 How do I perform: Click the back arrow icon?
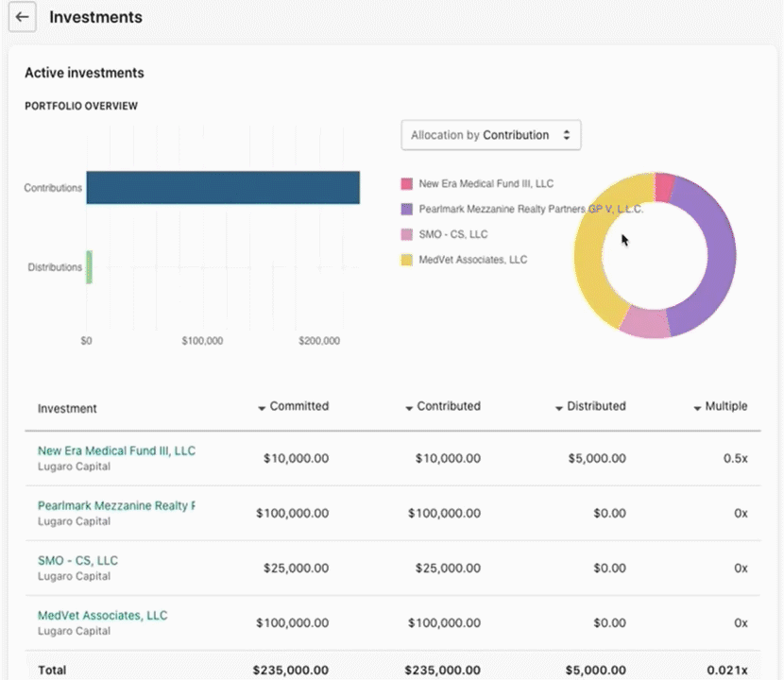point(22,17)
